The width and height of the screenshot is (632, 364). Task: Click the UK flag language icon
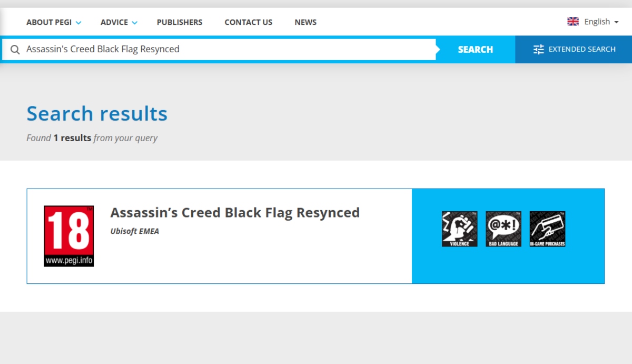(573, 22)
